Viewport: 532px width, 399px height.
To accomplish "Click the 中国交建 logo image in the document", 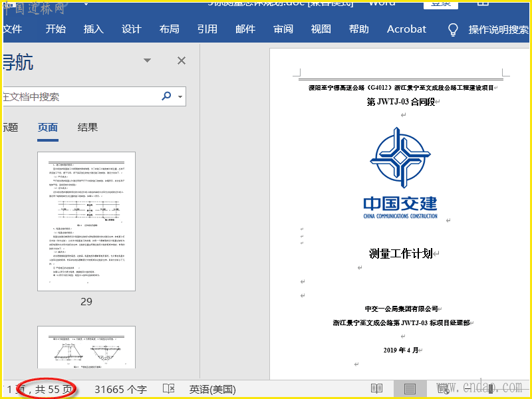I will click(400, 173).
